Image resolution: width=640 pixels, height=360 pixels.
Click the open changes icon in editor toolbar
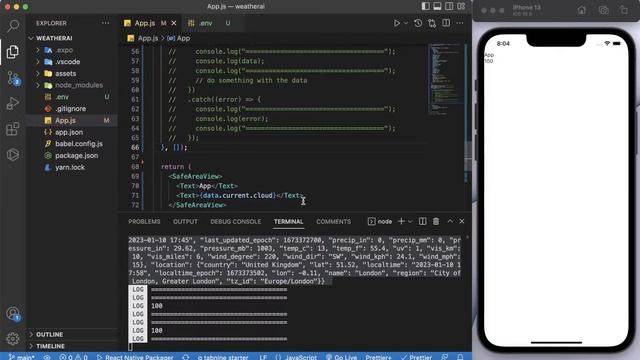pos(432,23)
